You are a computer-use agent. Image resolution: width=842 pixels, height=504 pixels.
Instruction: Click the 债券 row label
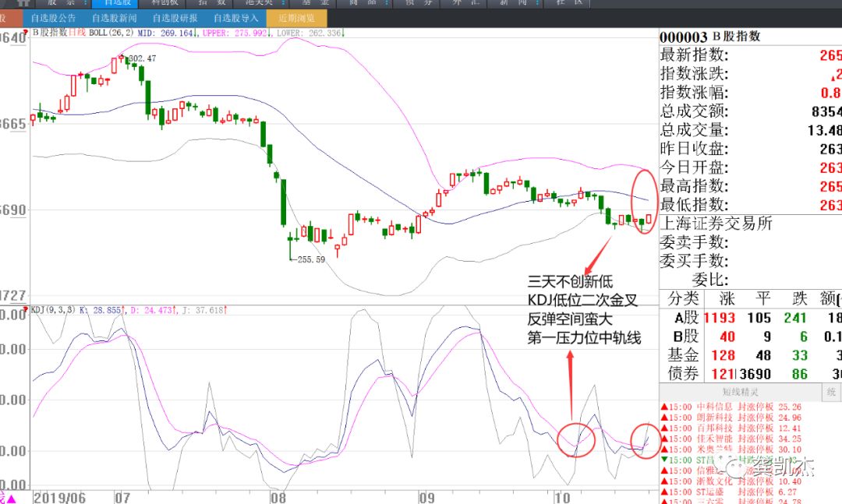(683, 374)
